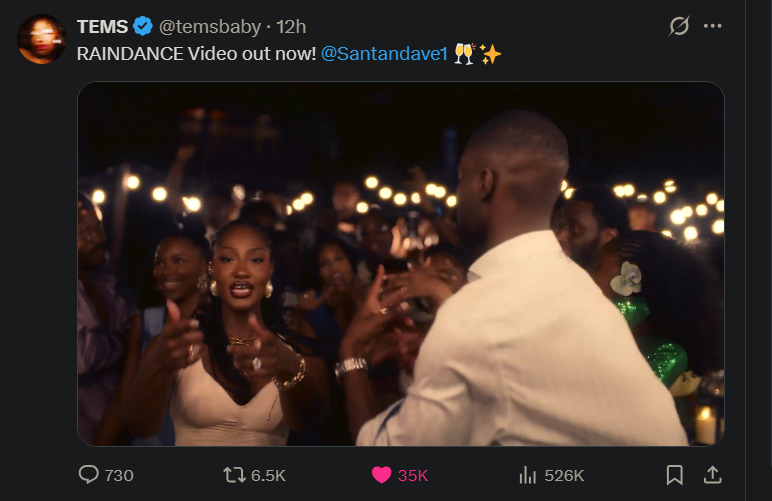The width and height of the screenshot is (772, 501).
Task: Click the 526K views count
Action: tap(564, 475)
